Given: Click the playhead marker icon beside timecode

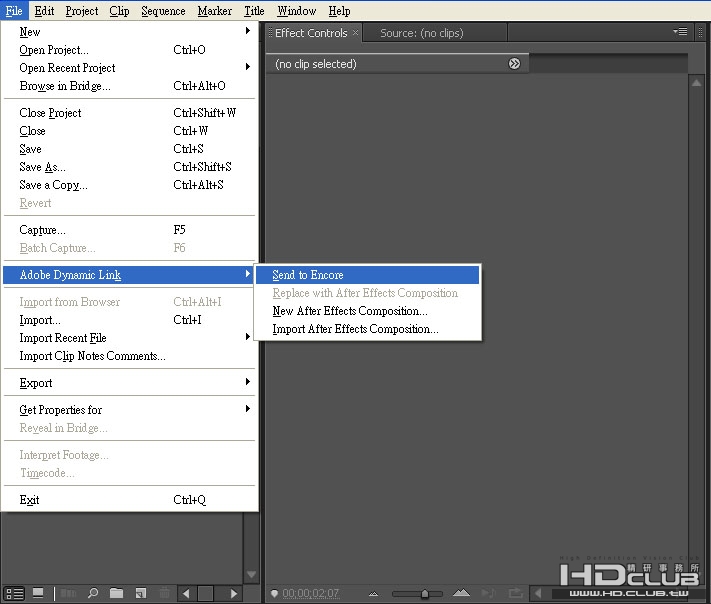Looking at the screenshot, I should [274, 593].
